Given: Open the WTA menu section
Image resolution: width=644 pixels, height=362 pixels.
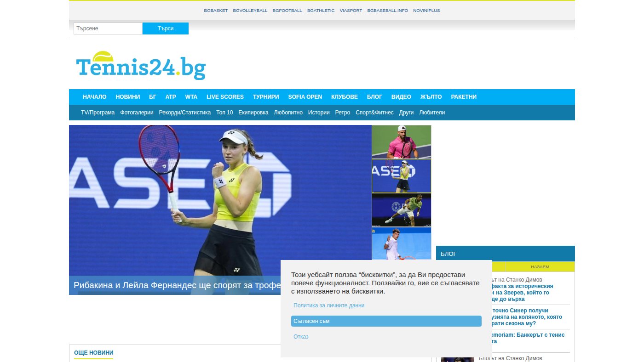Looking at the screenshot, I should (191, 97).
